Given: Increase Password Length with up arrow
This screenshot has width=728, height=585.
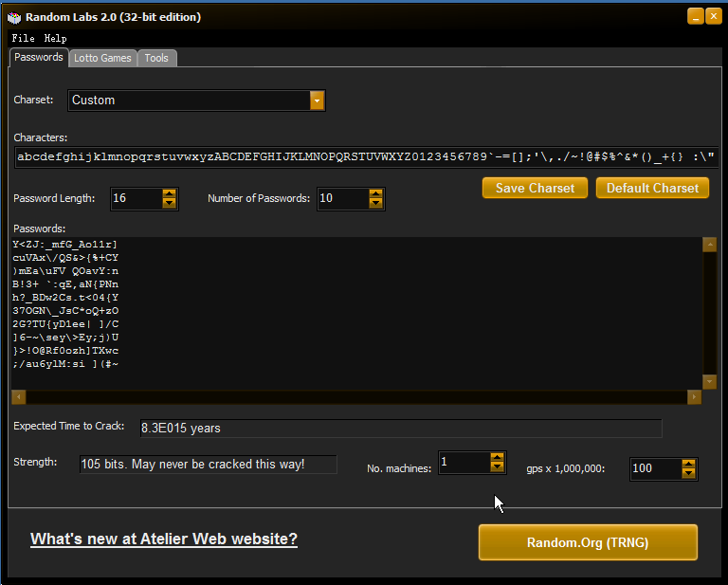Looking at the screenshot, I should pyautogui.click(x=169, y=193).
